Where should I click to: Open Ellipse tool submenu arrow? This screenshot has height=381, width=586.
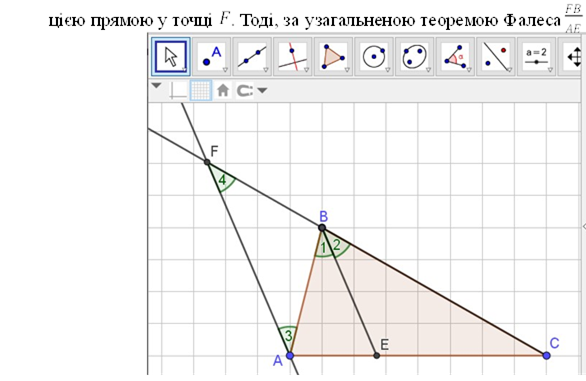[429, 70]
